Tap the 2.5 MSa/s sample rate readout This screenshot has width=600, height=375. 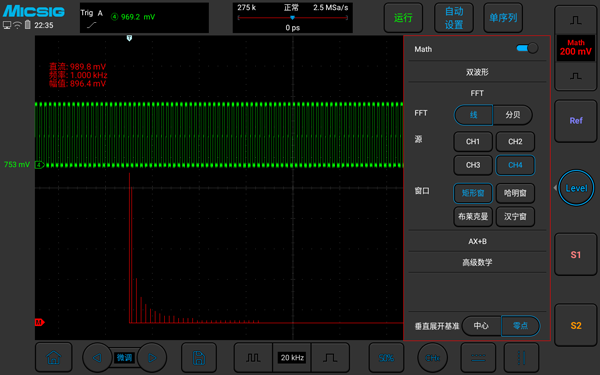pyautogui.click(x=331, y=8)
